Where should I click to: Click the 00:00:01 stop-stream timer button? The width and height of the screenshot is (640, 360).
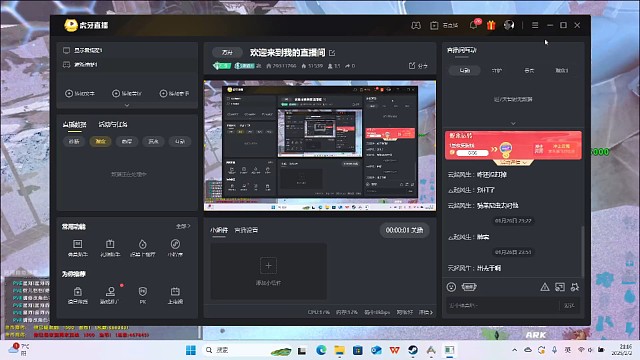(404, 230)
